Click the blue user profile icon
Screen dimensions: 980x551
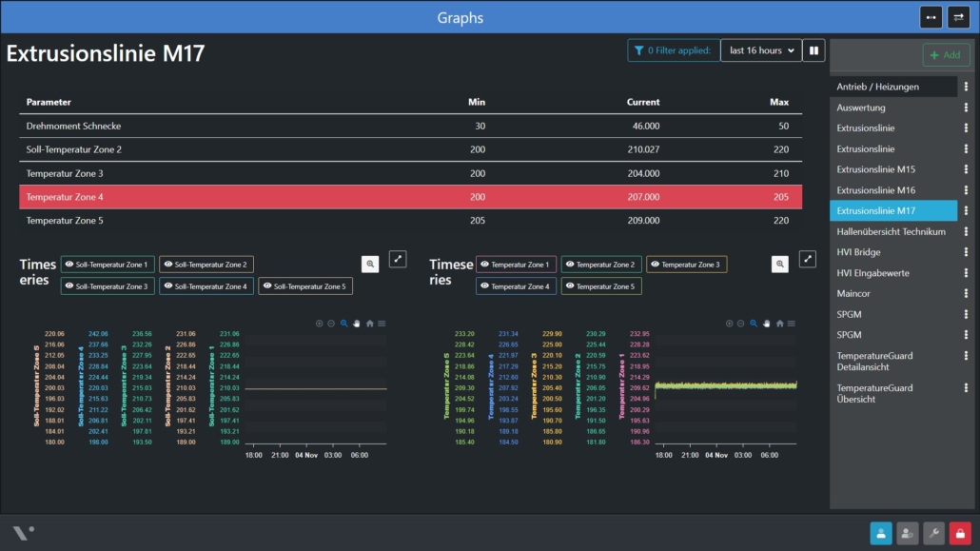881,534
